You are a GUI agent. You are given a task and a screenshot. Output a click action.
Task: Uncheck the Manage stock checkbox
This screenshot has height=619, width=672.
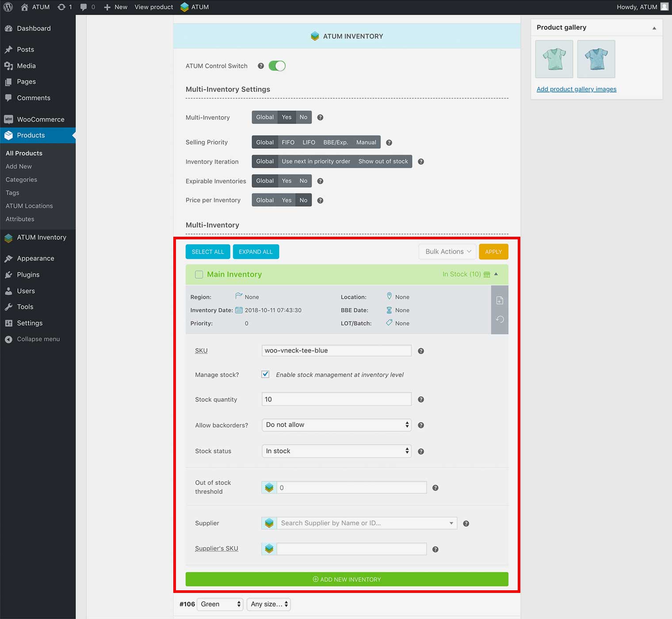click(x=265, y=374)
